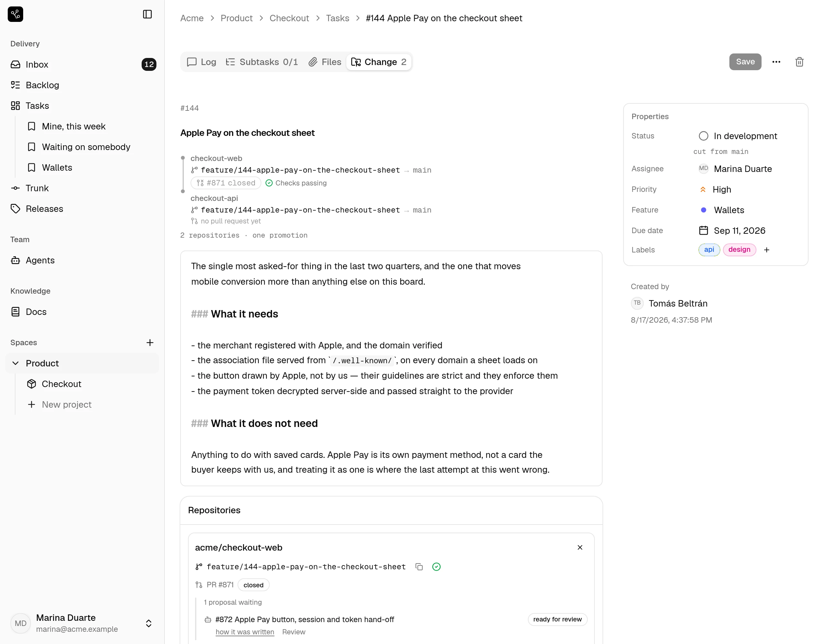Click the '1 proposal waiting' text
This screenshot has height=644, width=824.
233,602
